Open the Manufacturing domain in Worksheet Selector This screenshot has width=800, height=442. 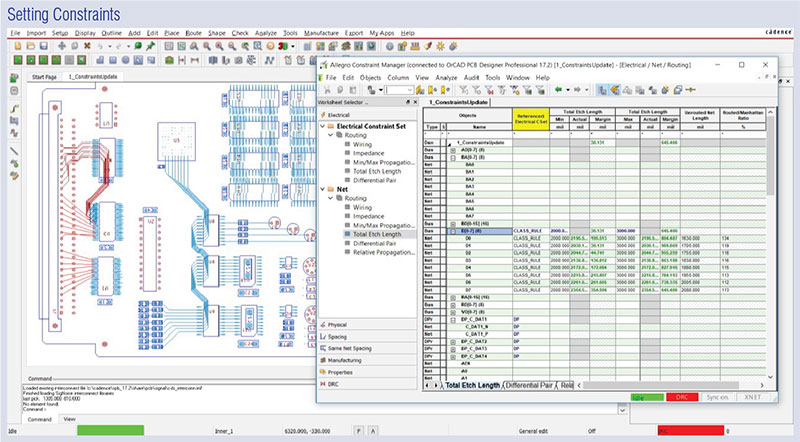(367, 360)
